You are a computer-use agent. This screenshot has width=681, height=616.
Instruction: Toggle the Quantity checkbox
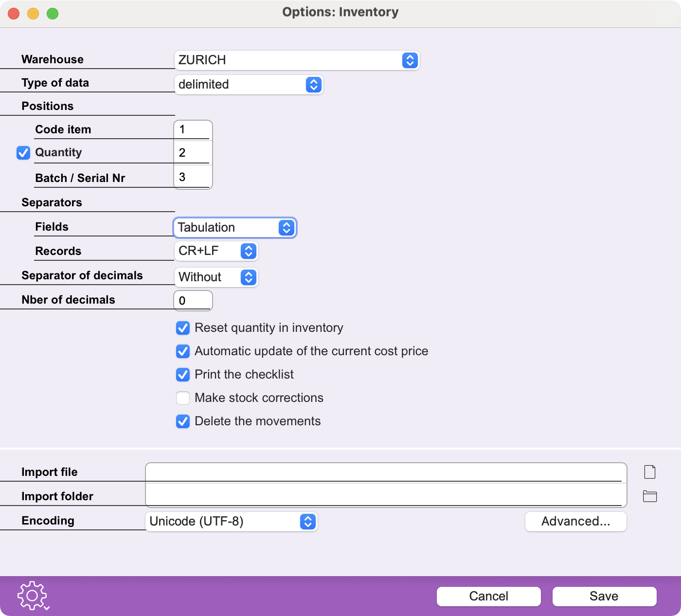[23, 153]
